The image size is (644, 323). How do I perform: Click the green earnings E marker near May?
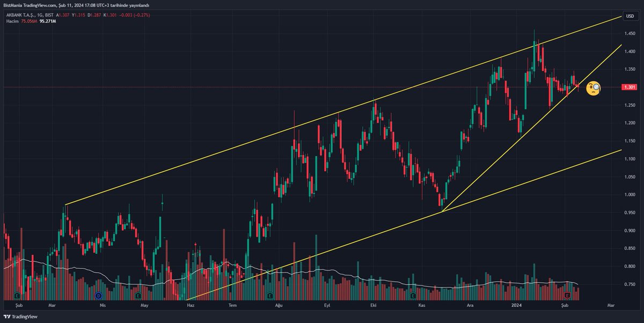pos(138,295)
